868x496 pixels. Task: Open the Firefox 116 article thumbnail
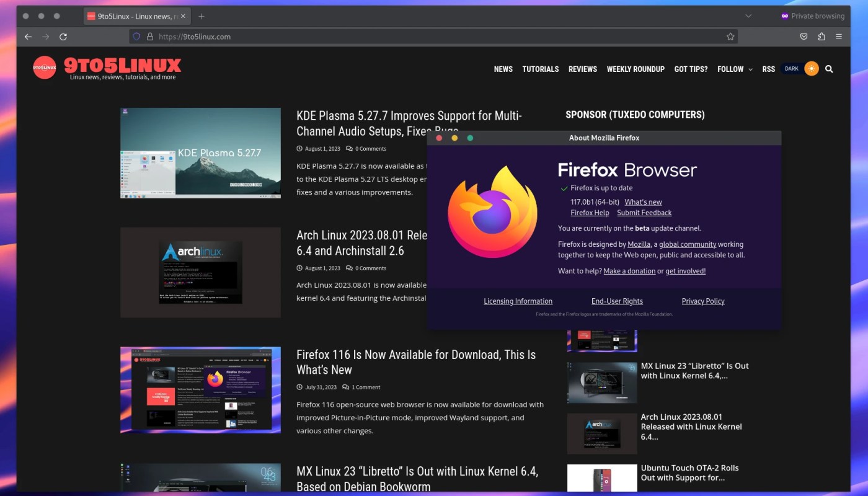200,390
